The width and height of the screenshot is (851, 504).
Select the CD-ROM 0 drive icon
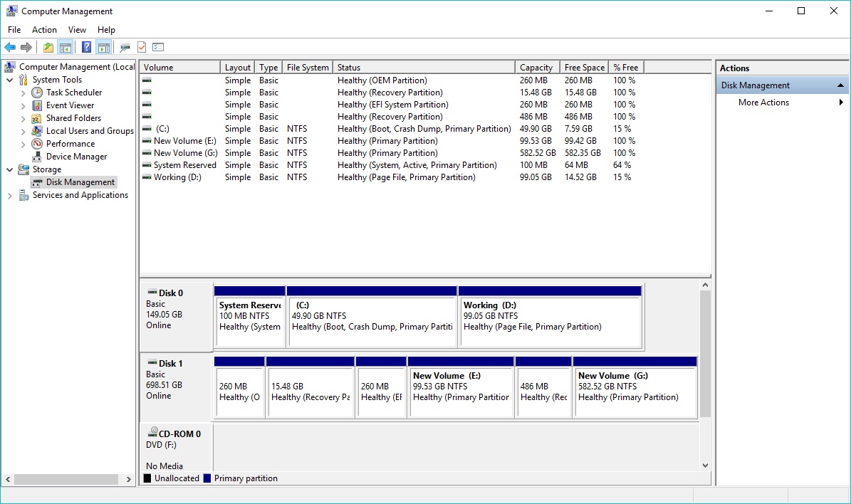pos(152,431)
